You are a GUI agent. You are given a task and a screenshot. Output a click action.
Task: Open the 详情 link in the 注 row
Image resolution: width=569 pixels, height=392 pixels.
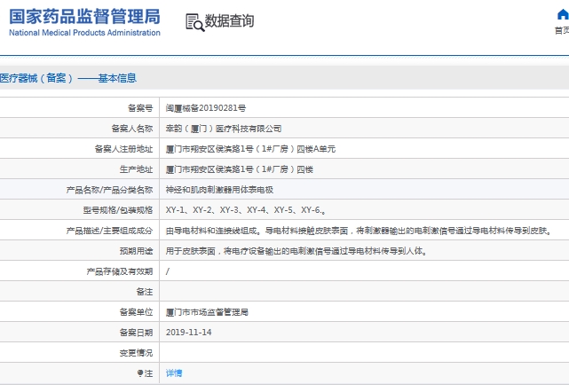click(174, 373)
